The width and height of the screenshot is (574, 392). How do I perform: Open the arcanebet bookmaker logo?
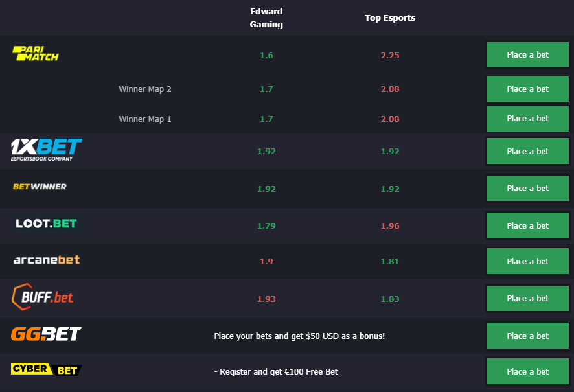tap(47, 260)
